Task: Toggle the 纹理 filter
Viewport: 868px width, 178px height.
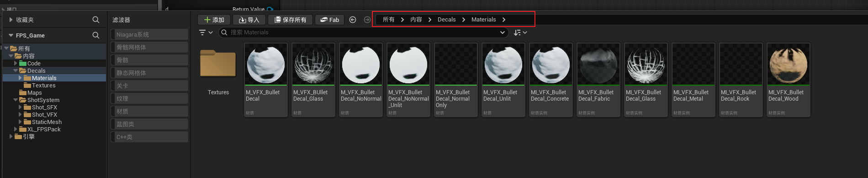Action: click(149, 98)
